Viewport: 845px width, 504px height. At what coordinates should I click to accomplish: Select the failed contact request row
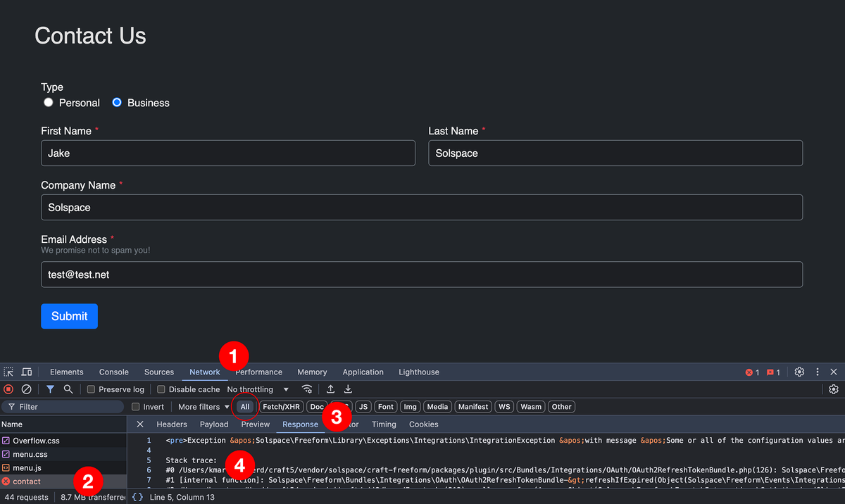pyautogui.click(x=63, y=481)
